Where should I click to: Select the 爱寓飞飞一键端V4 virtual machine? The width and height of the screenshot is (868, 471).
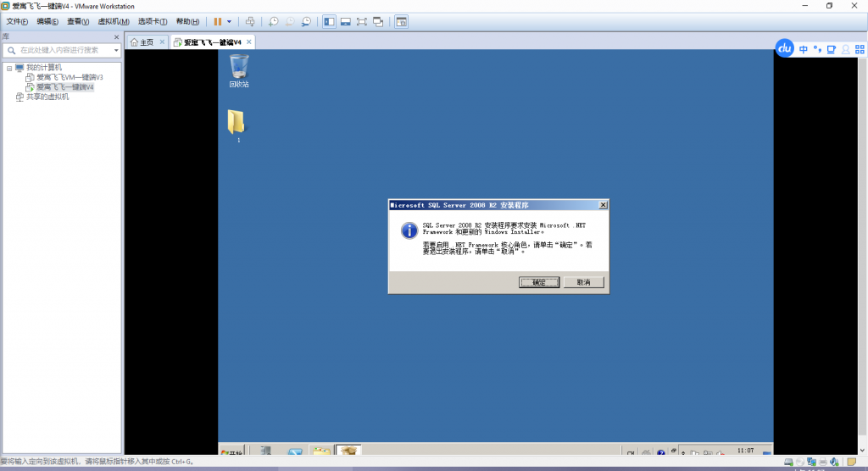[x=64, y=87]
